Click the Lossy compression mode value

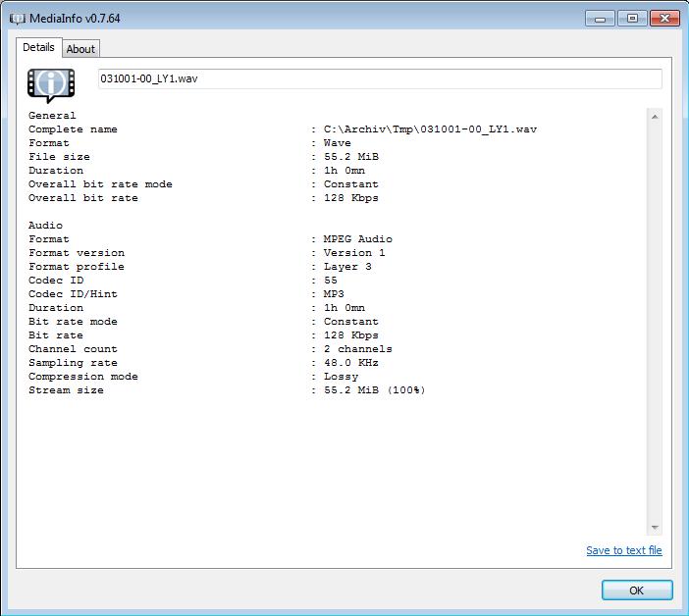tap(341, 377)
